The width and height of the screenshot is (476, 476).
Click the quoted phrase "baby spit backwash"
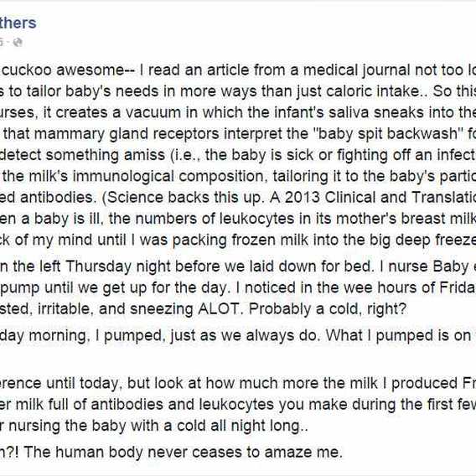(x=388, y=133)
